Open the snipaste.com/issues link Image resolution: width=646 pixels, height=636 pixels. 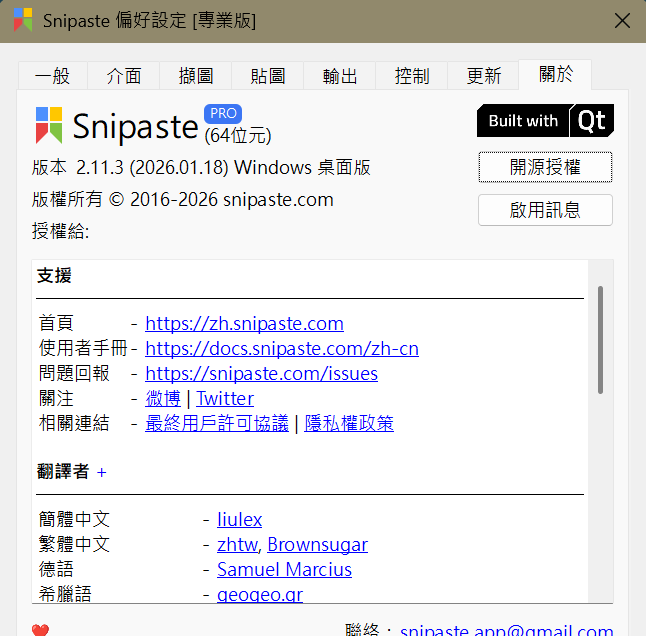click(x=261, y=374)
